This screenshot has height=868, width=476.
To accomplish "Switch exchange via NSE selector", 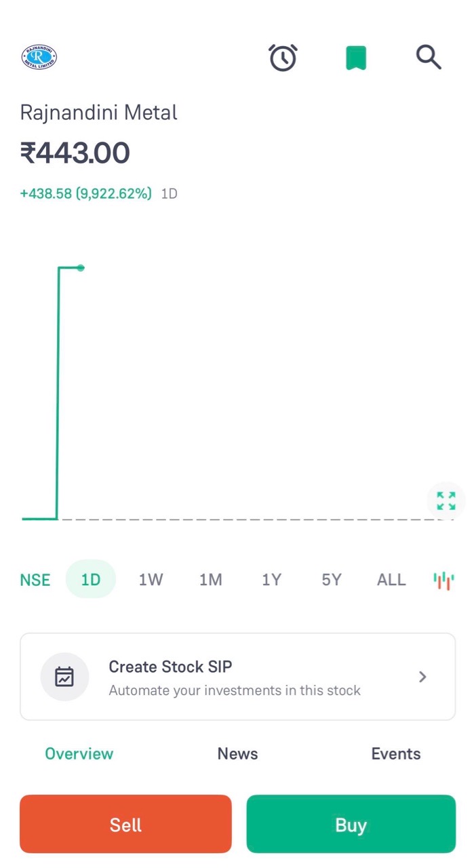I will (x=35, y=580).
